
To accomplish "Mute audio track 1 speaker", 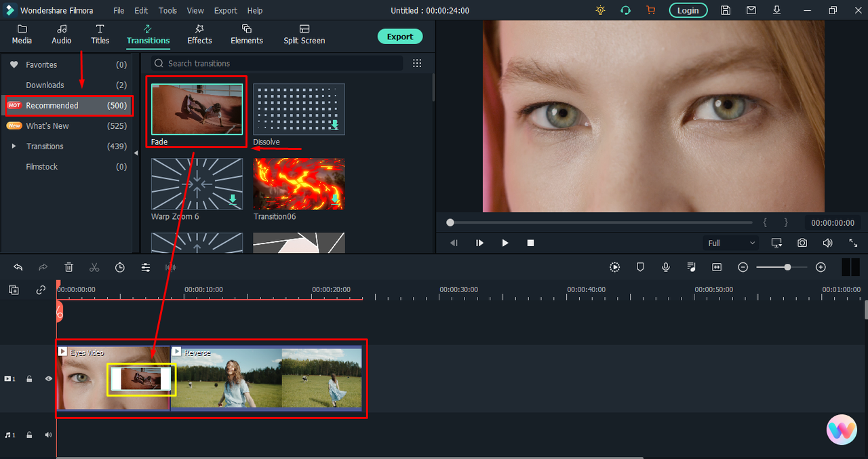I will point(49,435).
